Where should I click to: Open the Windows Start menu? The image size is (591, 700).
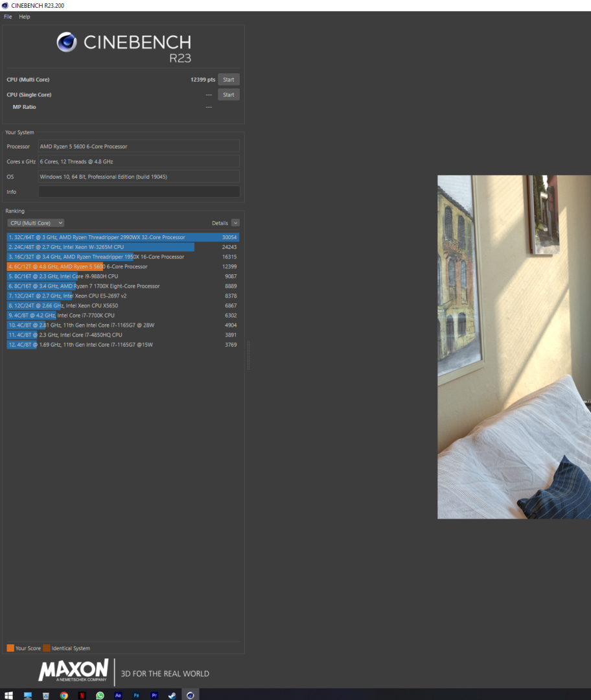tap(8, 695)
